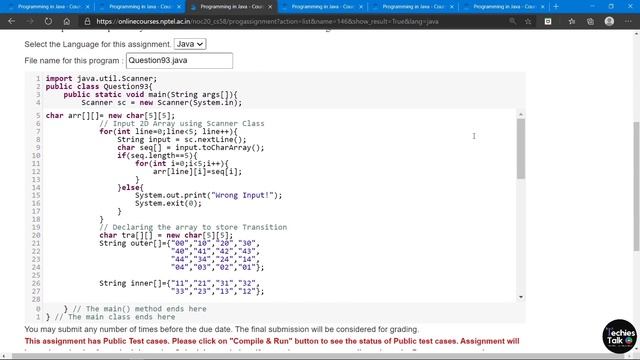Click the zoom magnifier icon in address bar
The width and height of the screenshot is (640, 360).
[x=512, y=21]
